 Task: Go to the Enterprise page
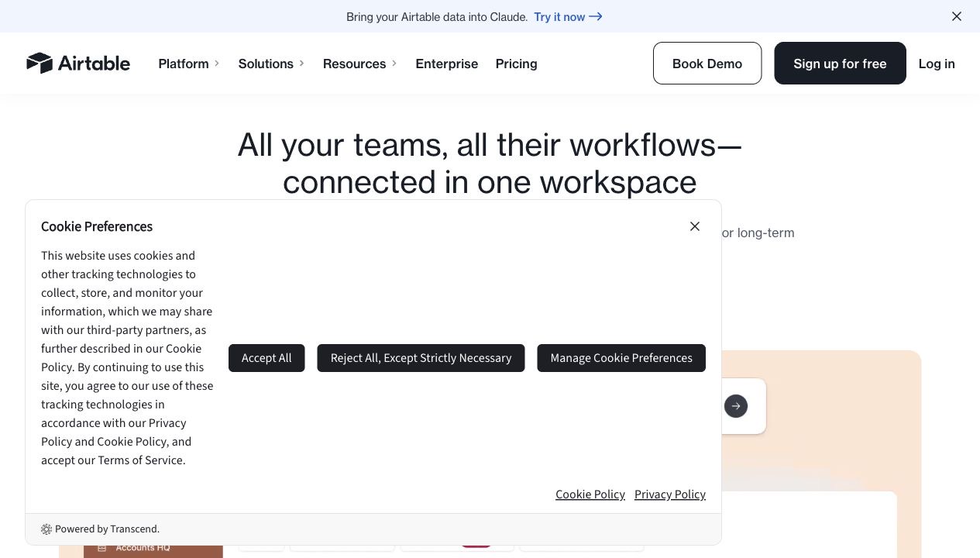tap(447, 64)
